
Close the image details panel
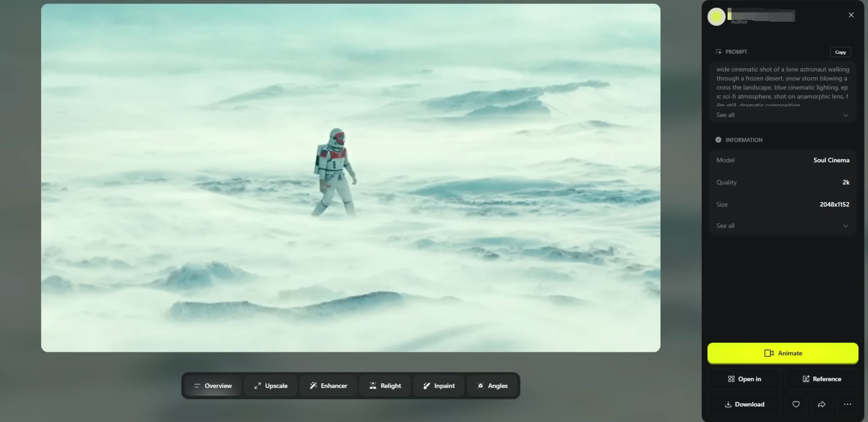851,15
